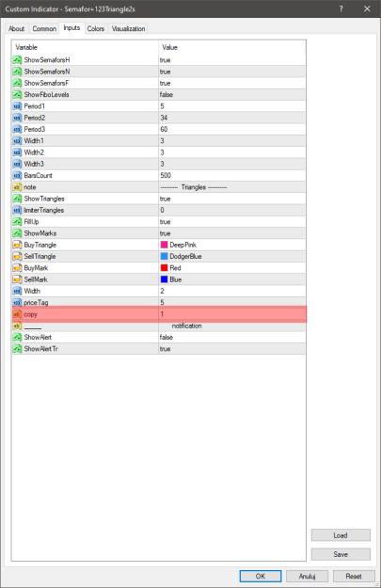Click the Width1 integer type icon
This screenshot has height=588, width=381.
click(17, 140)
